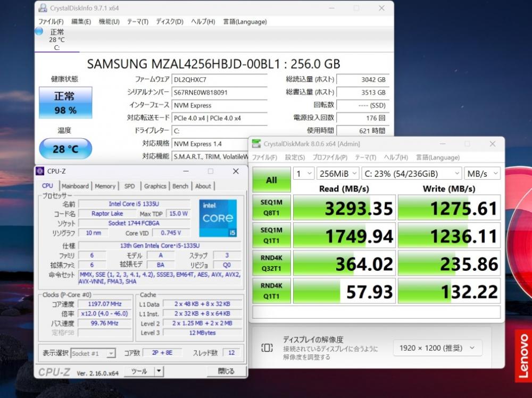The image size is (532, 398).
Task: Run the SEQ1M Q8T1 benchmark
Action: (x=271, y=208)
